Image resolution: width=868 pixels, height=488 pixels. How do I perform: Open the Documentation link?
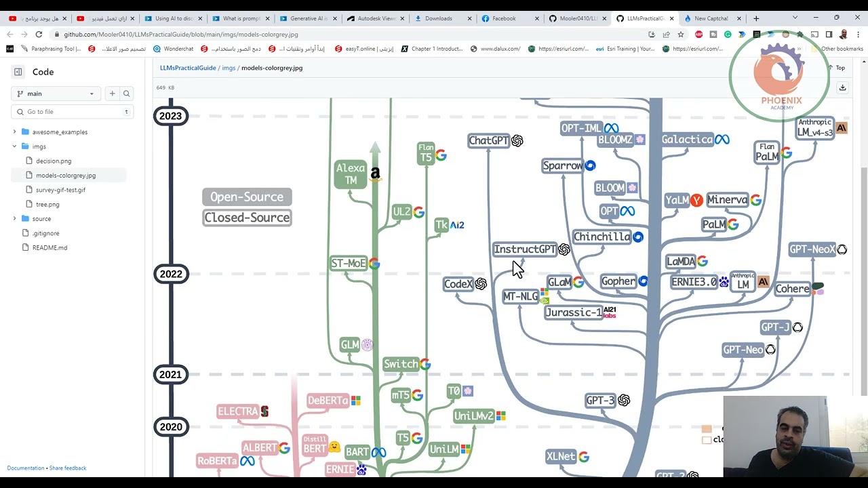coord(26,468)
